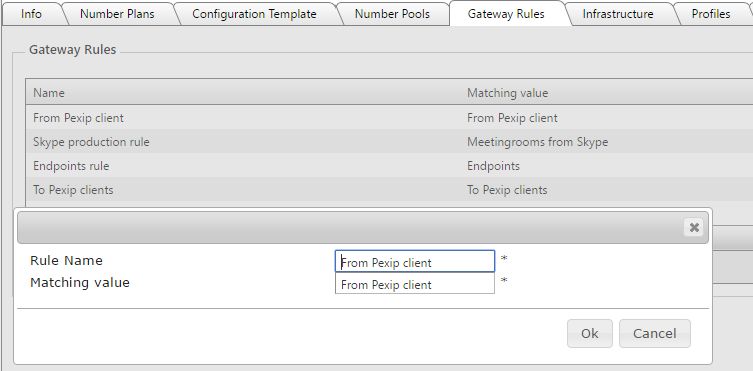Click Cancel in the rule dialog
This screenshot has width=753, height=371.
point(655,334)
